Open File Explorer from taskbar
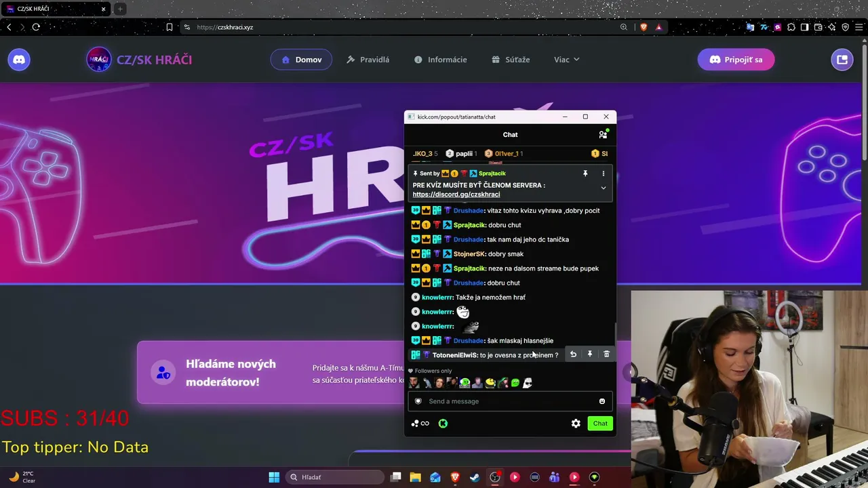The height and width of the screenshot is (488, 868). pos(415,477)
